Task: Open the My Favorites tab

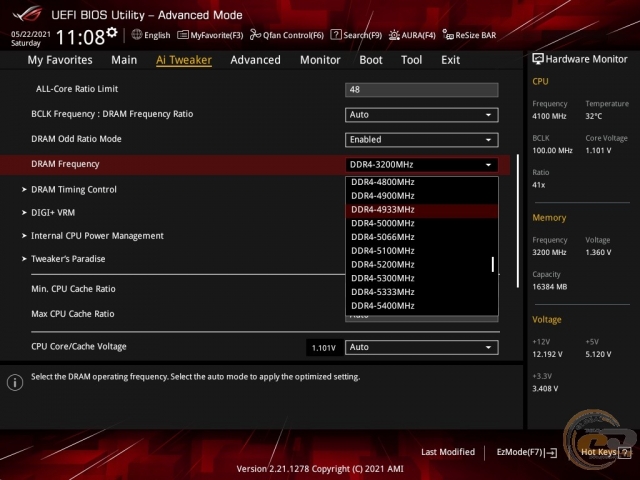Action: tap(60, 60)
